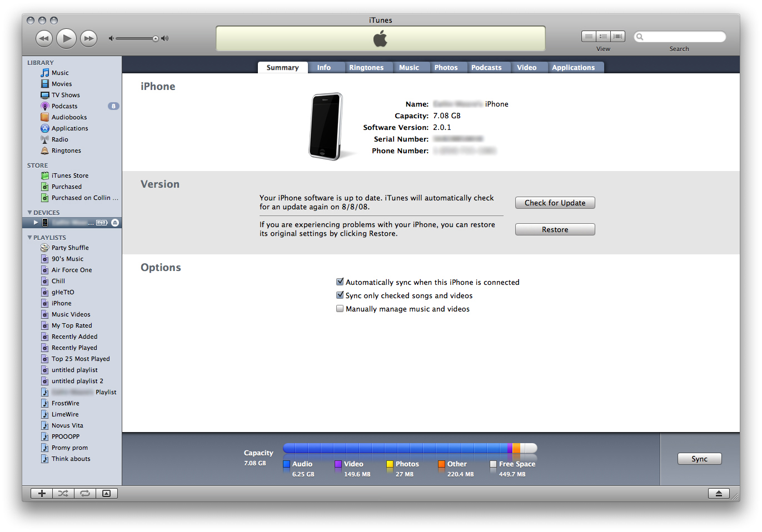This screenshot has height=532, width=762.
Task: Open the LimeWire playlist icon
Action: 45,414
